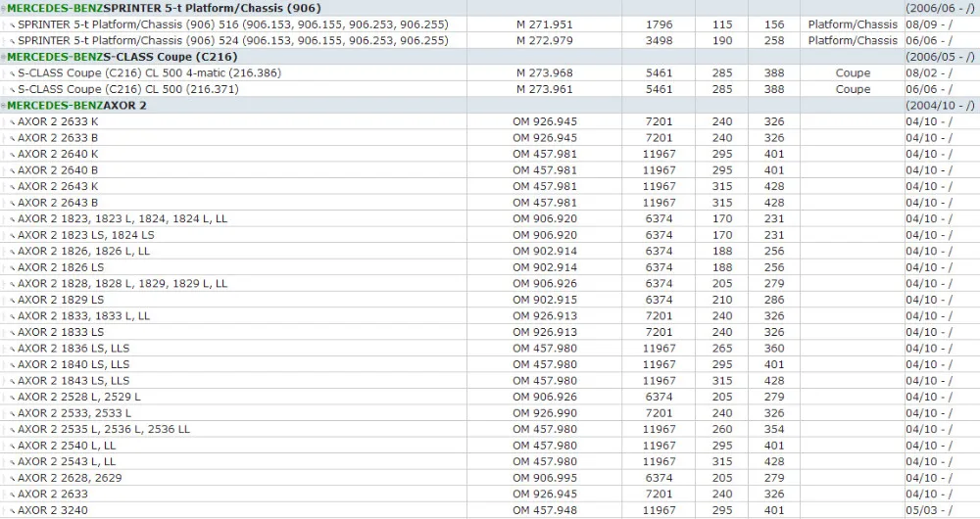Click the arrow icon beside SPRINTER 516 row

click(12, 25)
